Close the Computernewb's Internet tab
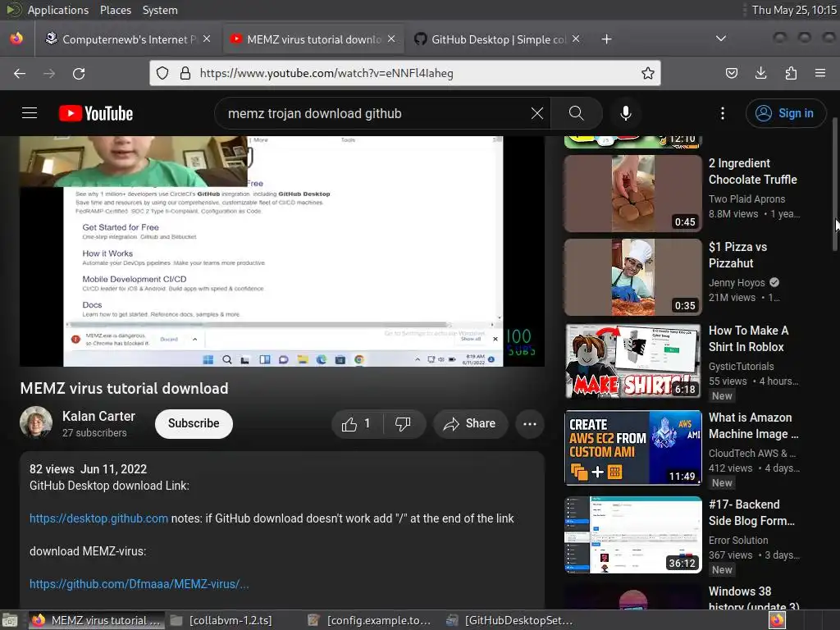Viewport: 840px width, 630px height. [207, 39]
